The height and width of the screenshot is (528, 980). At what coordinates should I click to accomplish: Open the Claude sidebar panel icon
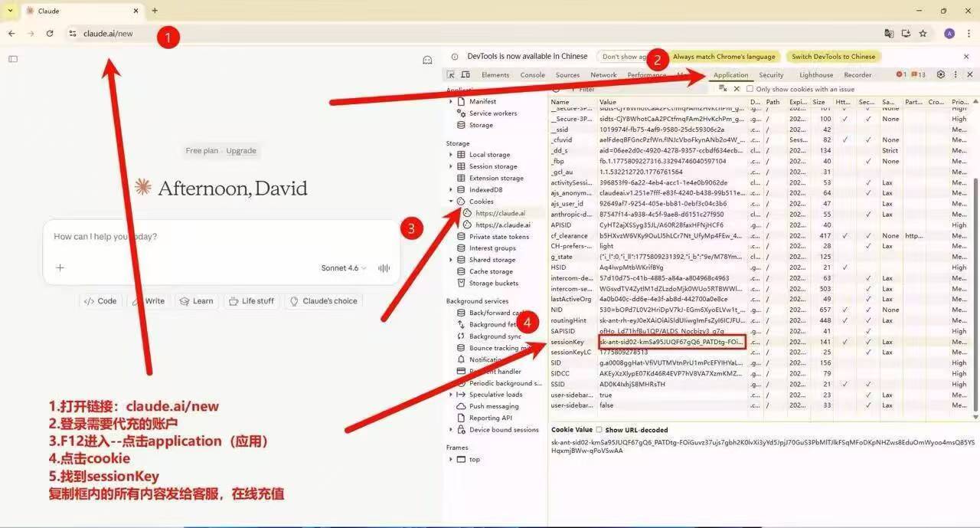point(13,59)
